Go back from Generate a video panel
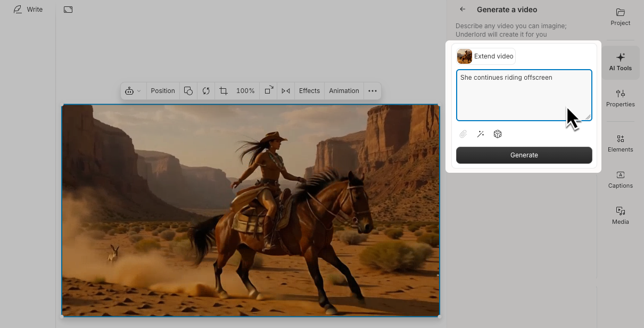The height and width of the screenshot is (328, 644). [x=463, y=9]
